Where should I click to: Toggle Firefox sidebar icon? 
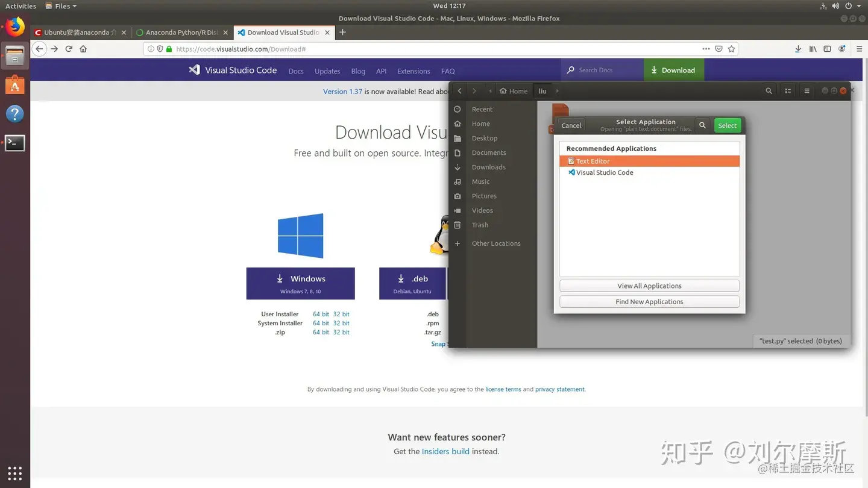click(827, 49)
